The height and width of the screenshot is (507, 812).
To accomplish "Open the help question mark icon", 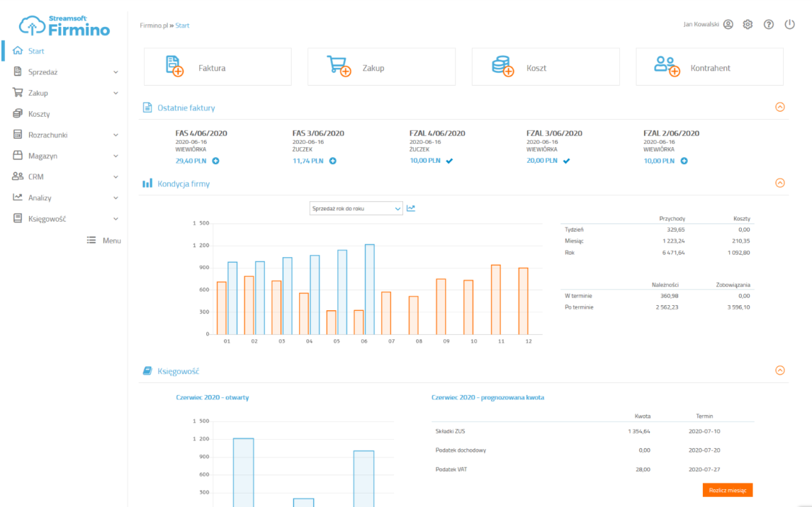I will tap(769, 24).
